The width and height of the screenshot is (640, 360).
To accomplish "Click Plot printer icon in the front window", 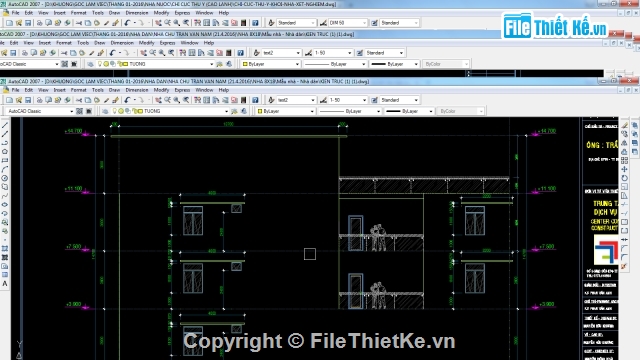I will click(x=40, y=100).
